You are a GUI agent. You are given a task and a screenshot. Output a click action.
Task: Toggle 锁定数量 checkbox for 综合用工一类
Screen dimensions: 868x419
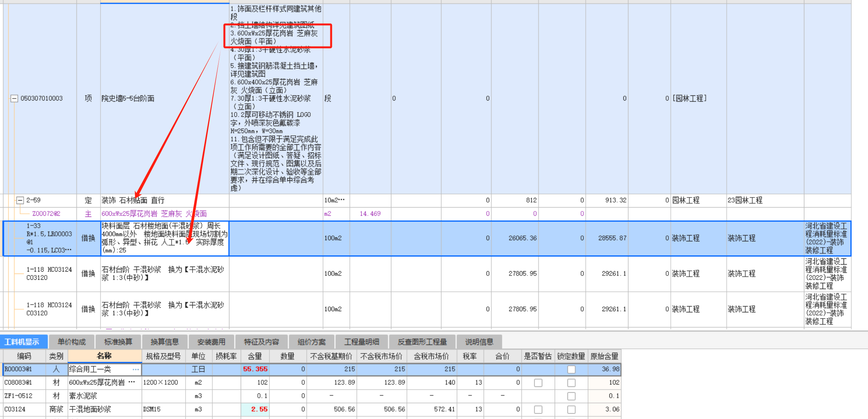click(571, 369)
